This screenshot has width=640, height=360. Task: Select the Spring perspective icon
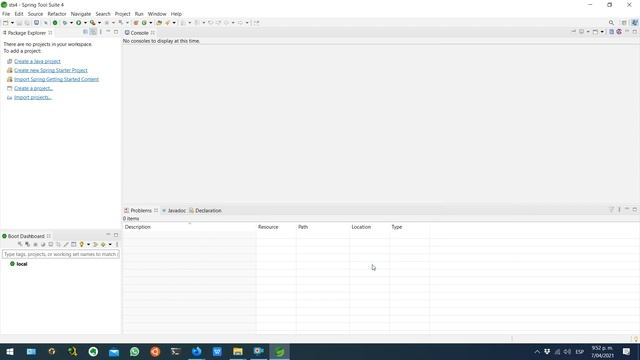634,23
